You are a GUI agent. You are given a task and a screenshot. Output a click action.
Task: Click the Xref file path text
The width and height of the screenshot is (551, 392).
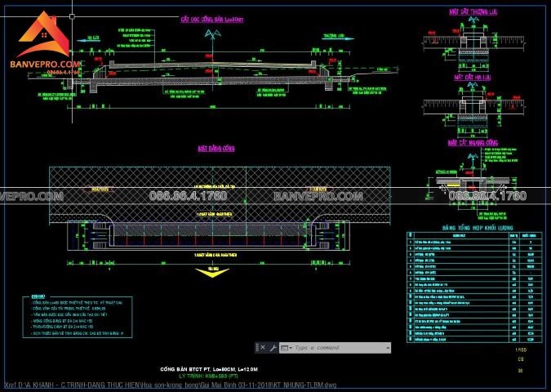pyautogui.click(x=171, y=385)
